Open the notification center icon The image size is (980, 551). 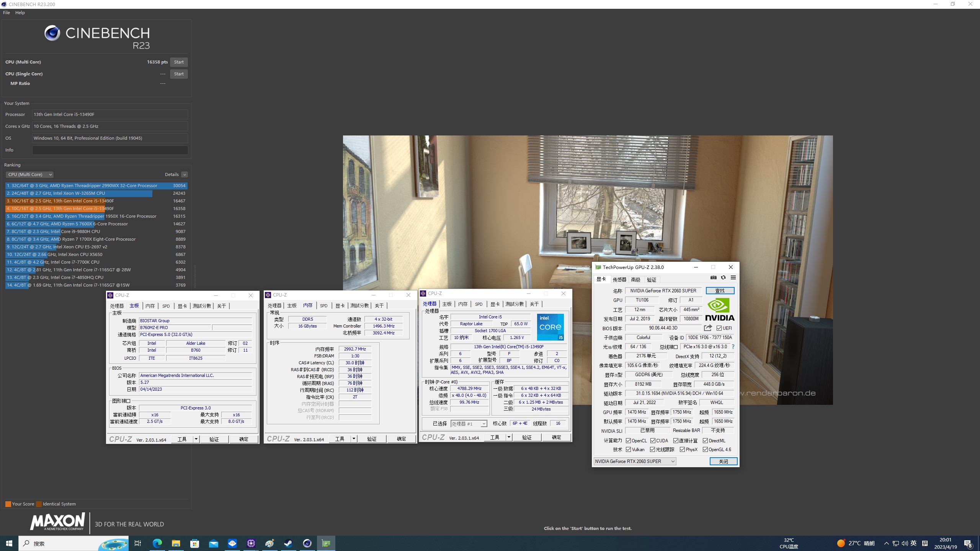pyautogui.click(x=969, y=543)
